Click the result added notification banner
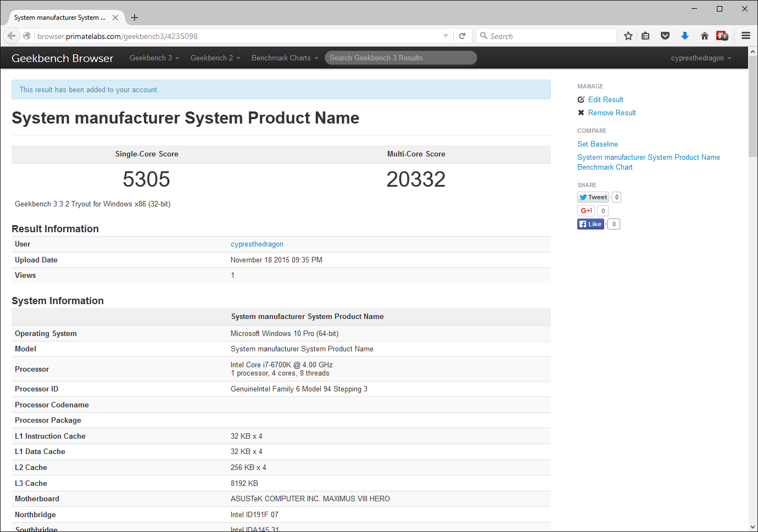The width and height of the screenshot is (758, 532). tap(281, 89)
